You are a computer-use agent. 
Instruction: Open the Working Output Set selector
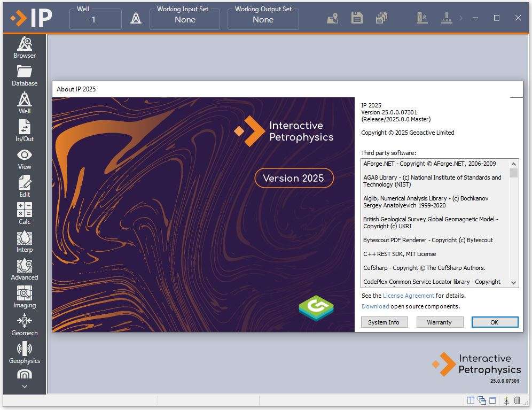tap(263, 19)
